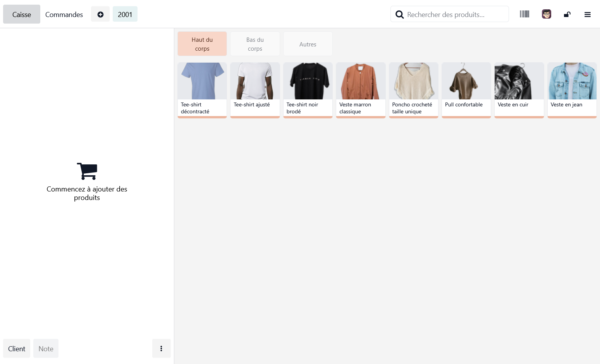Click the search magnifier icon
600x364 pixels.
[400, 14]
